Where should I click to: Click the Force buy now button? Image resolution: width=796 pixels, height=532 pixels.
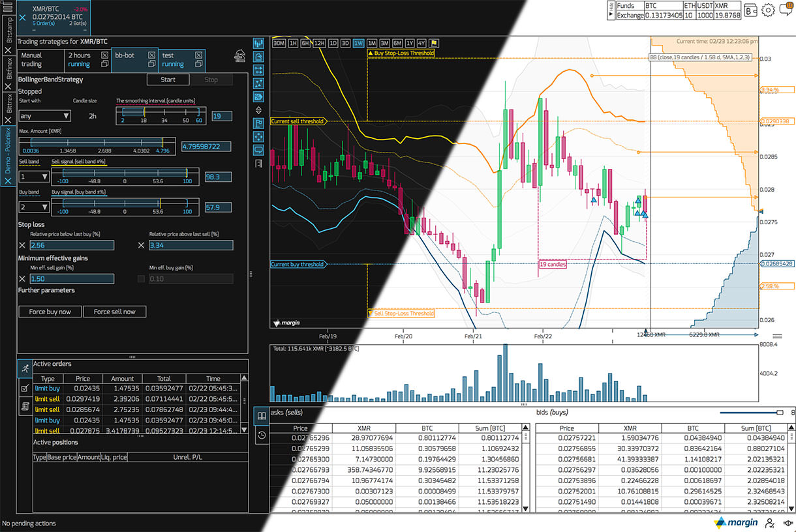tap(50, 312)
